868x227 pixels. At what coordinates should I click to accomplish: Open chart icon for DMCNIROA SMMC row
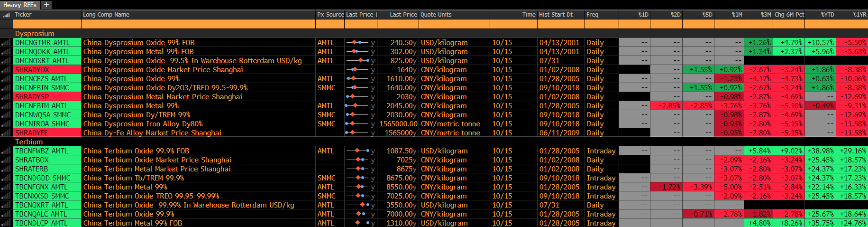pyautogui.click(x=6, y=124)
